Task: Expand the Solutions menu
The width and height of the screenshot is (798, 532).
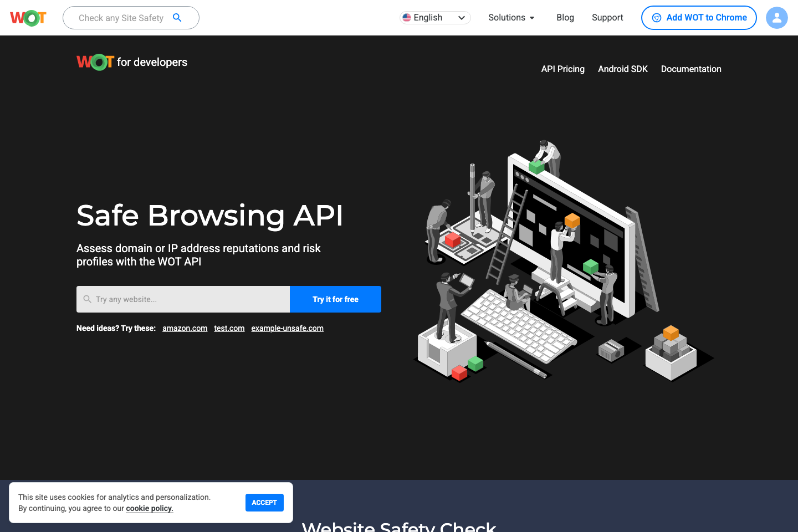Action: point(508,17)
